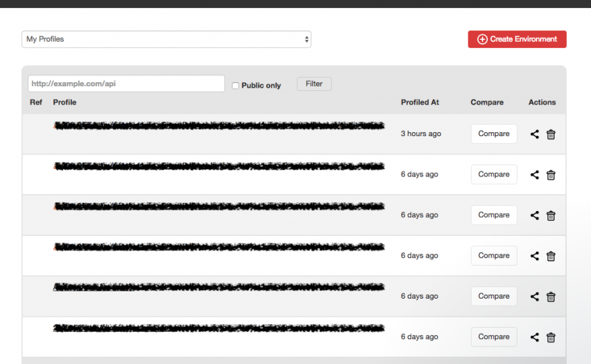Open the first redacted profile link

219,125
